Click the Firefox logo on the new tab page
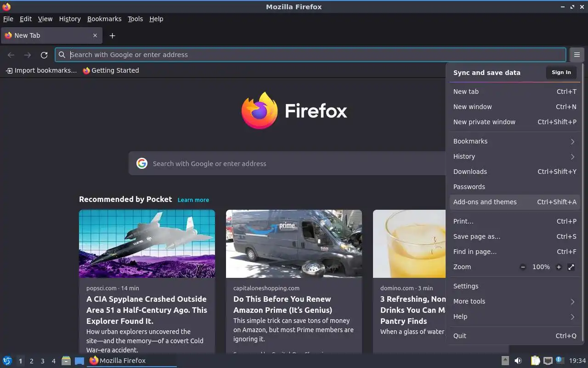This screenshot has height=368, width=588. tap(260, 110)
